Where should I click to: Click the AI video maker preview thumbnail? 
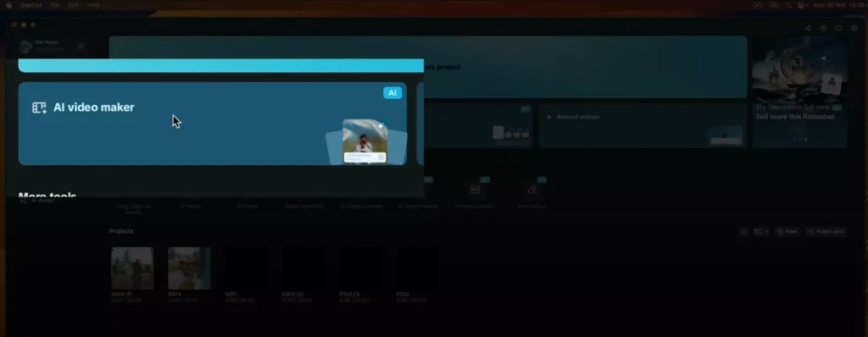pyautogui.click(x=364, y=141)
